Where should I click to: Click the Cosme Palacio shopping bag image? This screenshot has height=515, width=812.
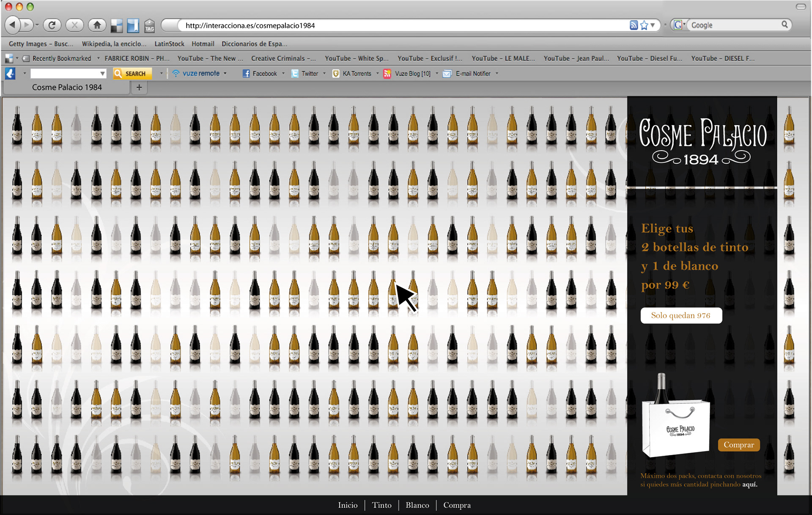click(x=676, y=416)
